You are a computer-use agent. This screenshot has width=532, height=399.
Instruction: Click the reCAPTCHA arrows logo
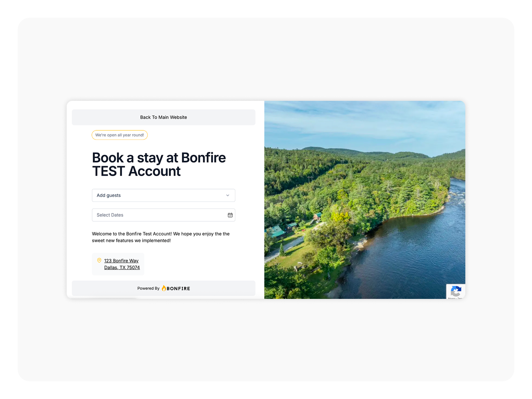(x=456, y=291)
